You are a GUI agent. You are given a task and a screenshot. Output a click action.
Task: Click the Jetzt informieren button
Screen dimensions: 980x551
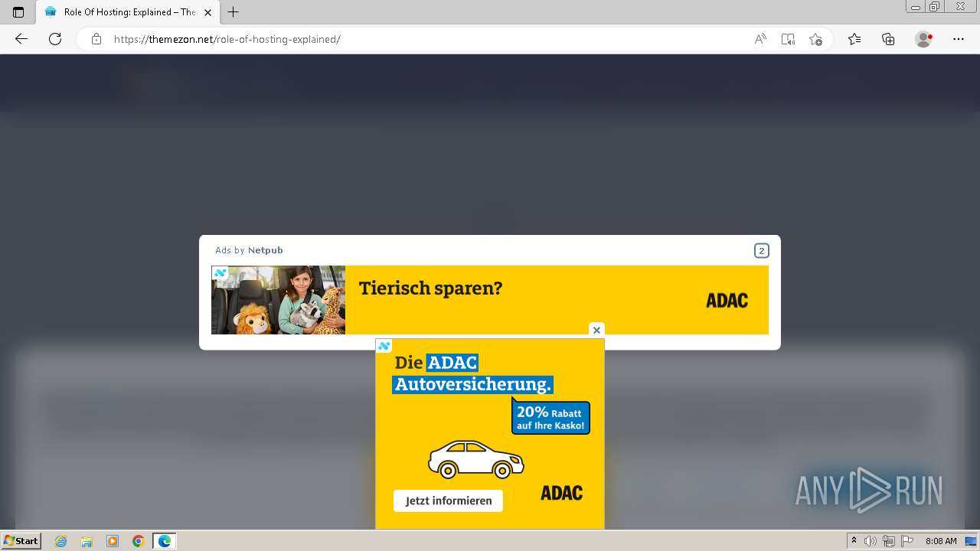(x=448, y=500)
